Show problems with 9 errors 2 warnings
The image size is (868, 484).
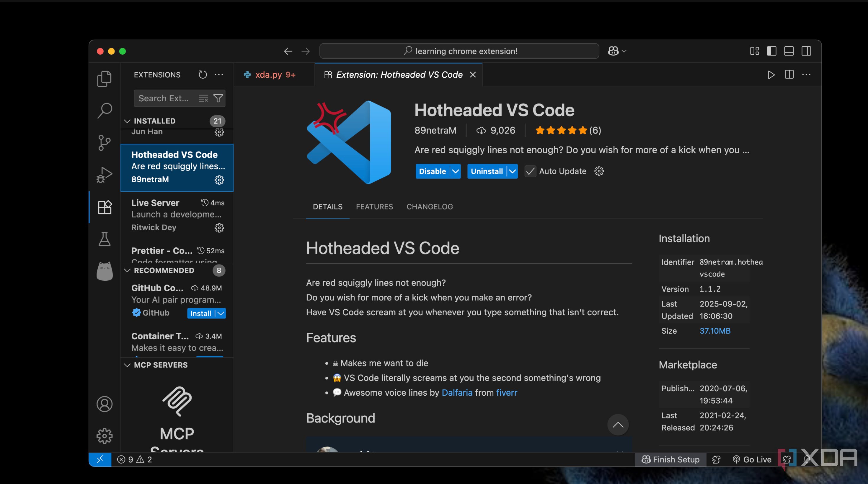(134, 459)
